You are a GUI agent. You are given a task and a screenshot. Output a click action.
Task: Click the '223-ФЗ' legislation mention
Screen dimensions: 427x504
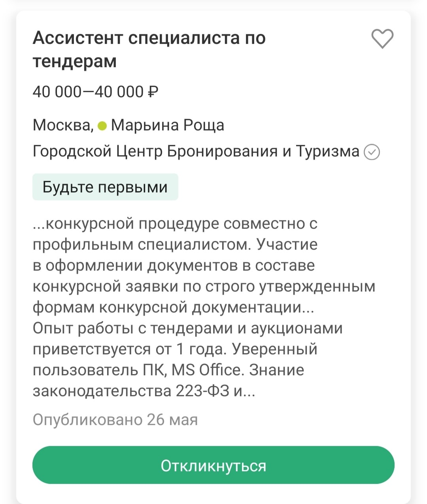[202, 391]
